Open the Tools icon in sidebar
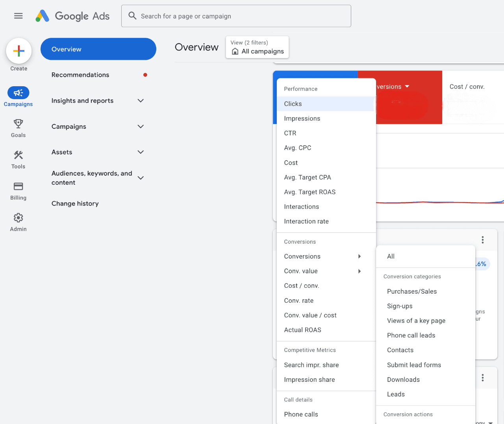This screenshot has height=424, width=504. pyautogui.click(x=18, y=155)
